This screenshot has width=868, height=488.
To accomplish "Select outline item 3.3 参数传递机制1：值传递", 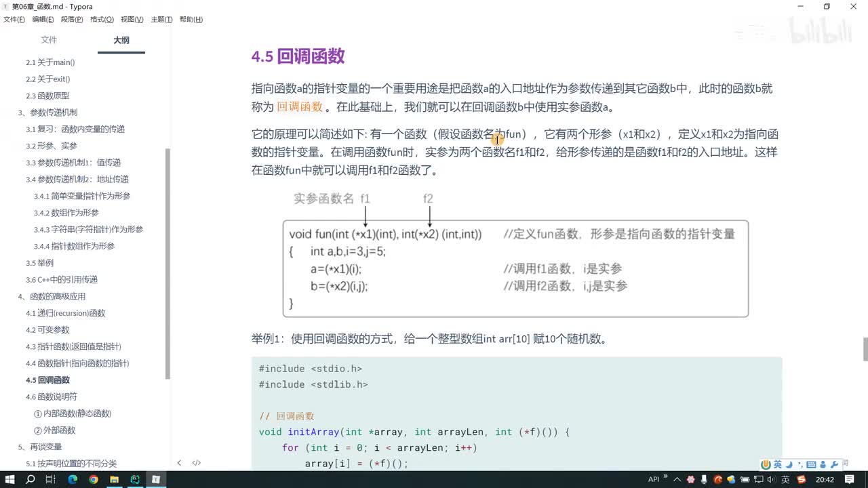I will click(73, 163).
